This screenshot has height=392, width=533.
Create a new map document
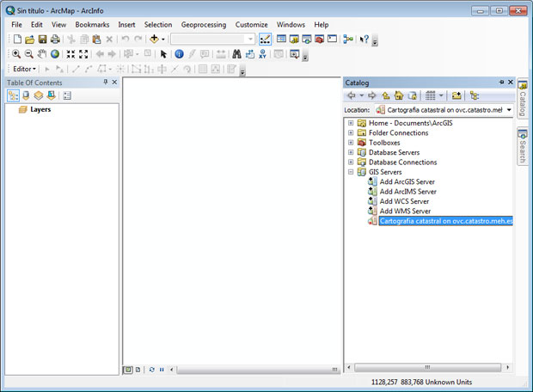(x=17, y=39)
